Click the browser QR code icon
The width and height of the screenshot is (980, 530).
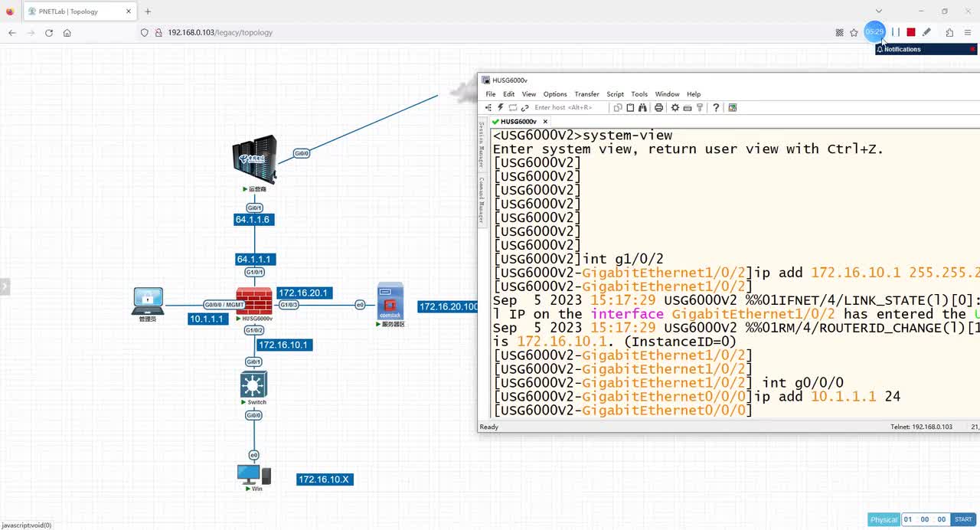click(x=840, y=32)
